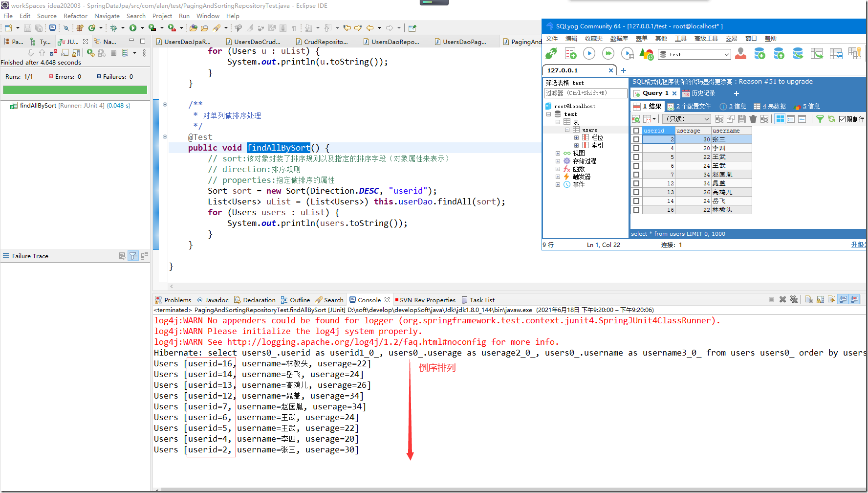Screen dimensions: 868x493
Task: Click Eclipse Save disk icon in toolbar
Action: [27, 28]
